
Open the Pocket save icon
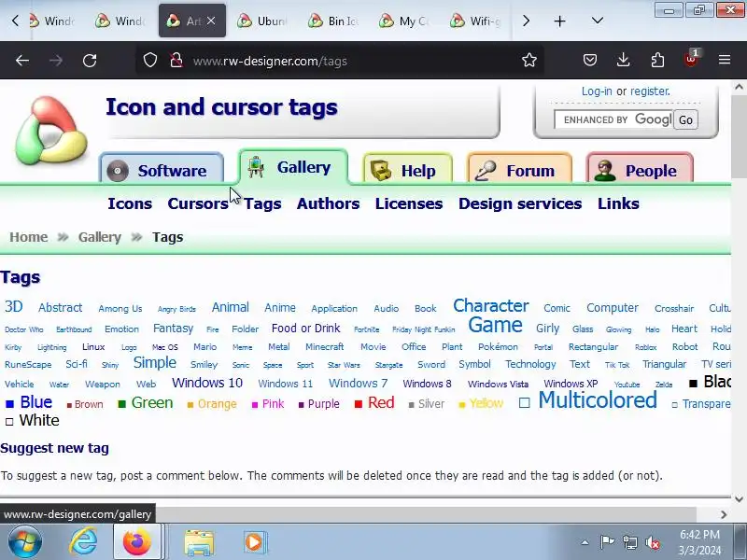click(590, 61)
